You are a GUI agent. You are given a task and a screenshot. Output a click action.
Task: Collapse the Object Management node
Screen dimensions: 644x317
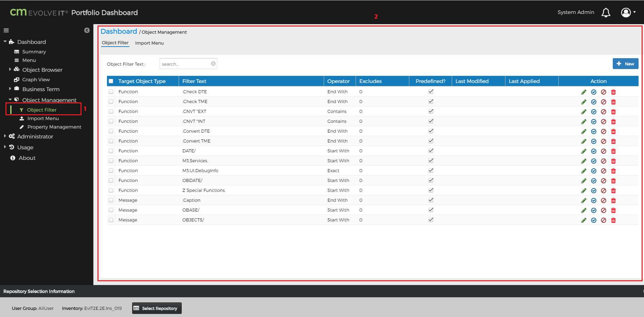pyautogui.click(x=10, y=99)
